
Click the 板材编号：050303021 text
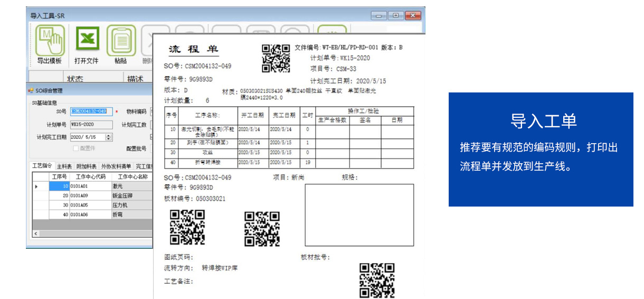point(195,199)
